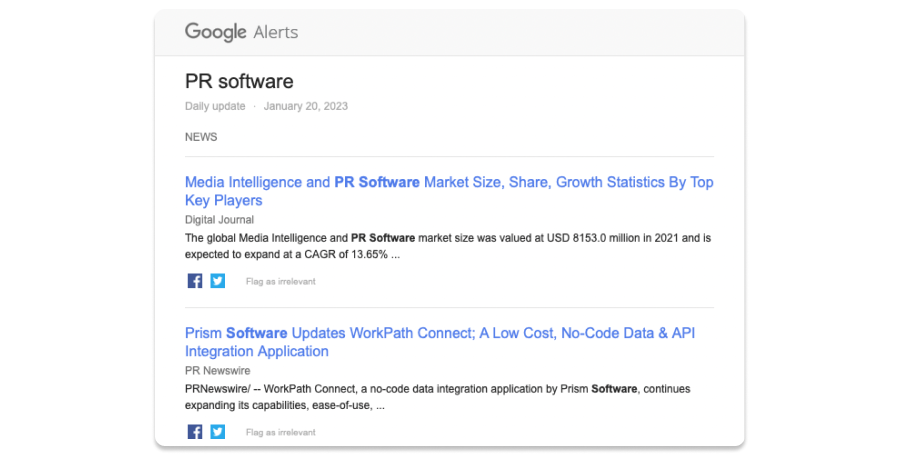Open the Prism Software WorkPath Connect article
Screen dimensions: 900x458
439,342
